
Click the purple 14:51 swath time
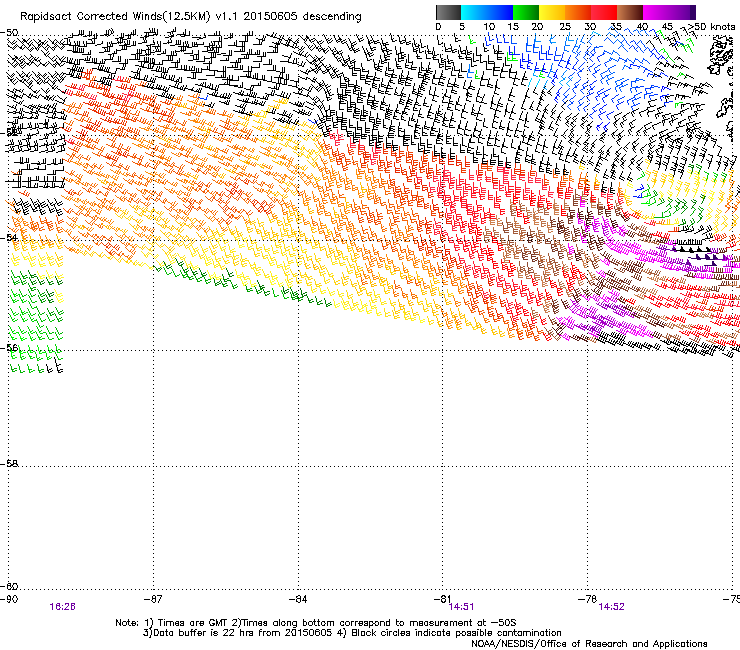click(461, 607)
